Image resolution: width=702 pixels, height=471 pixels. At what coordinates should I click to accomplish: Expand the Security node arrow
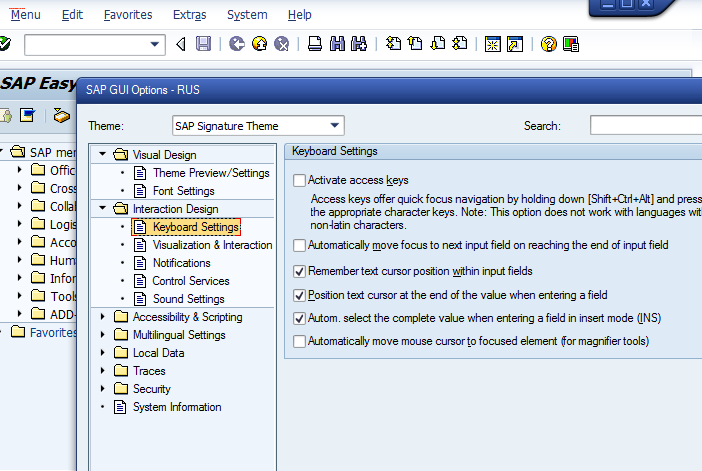103,389
